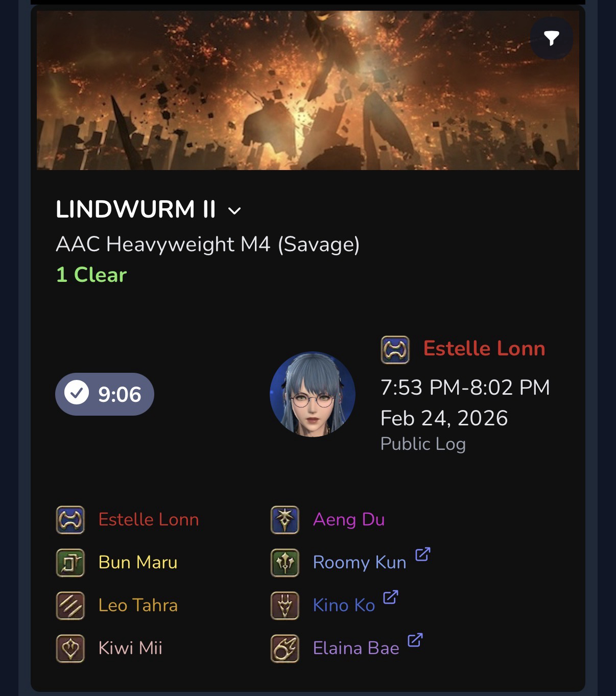Open Estelle Lonn's character portrait
The width and height of the screenshot is (616, 696).
tap(313, 394)
